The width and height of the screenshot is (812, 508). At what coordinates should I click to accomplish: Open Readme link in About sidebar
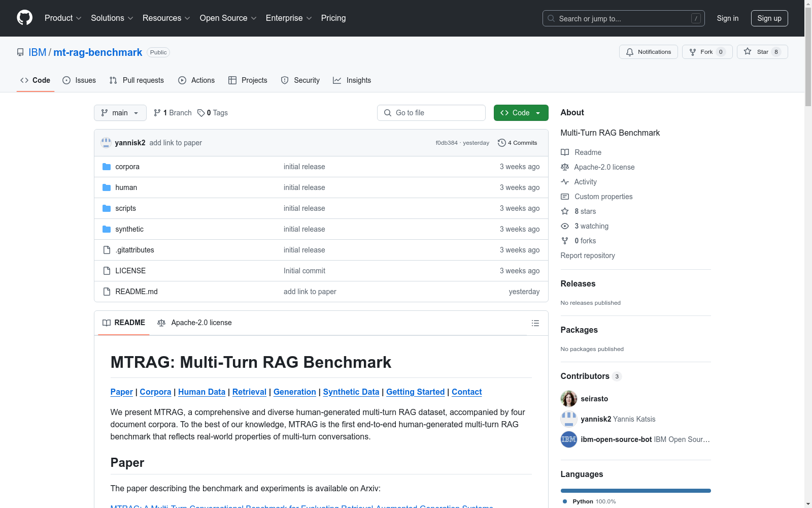581,152
